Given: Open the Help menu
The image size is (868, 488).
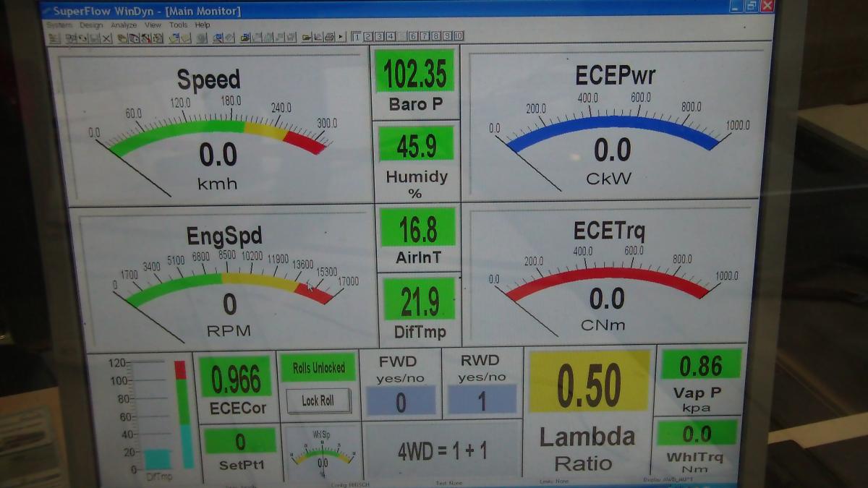Looking at the screenshot, I should coord(203,25).
